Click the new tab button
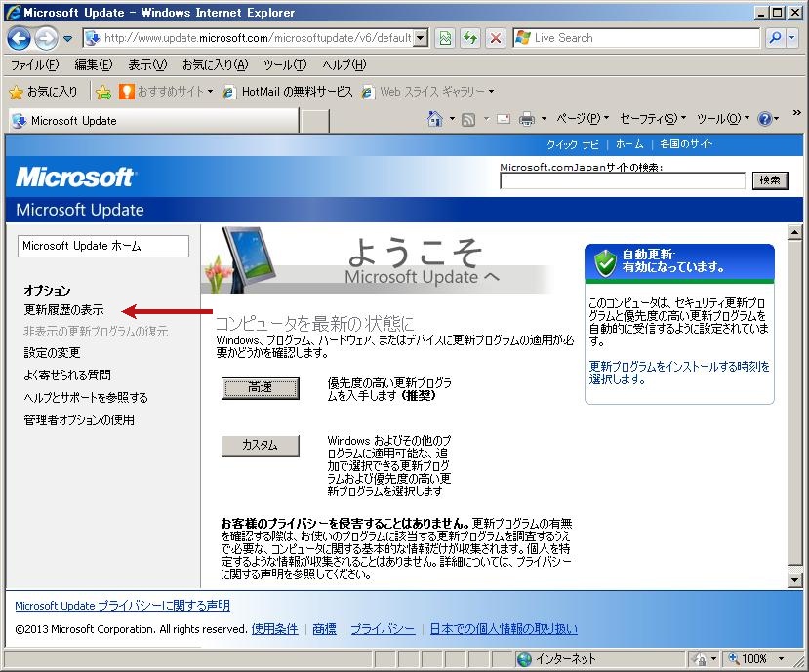This screenshot has width=809, height=672. [315, 121]
